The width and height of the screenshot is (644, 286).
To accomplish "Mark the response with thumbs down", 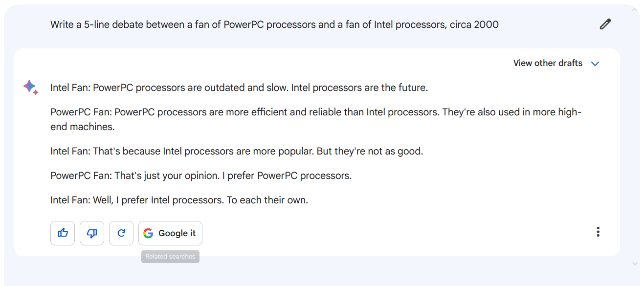I will pos(92,233).
